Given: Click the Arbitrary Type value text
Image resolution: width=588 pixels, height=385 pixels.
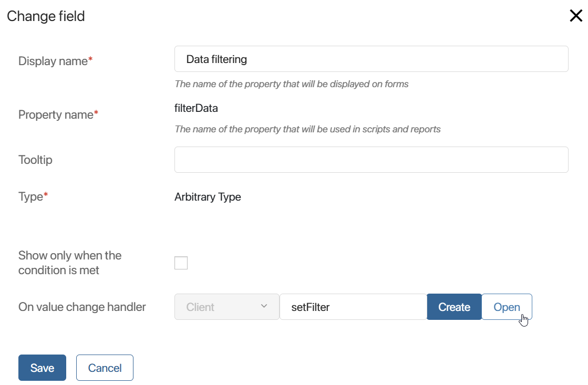Looking at the screenshot, I should tap(208, 197).
